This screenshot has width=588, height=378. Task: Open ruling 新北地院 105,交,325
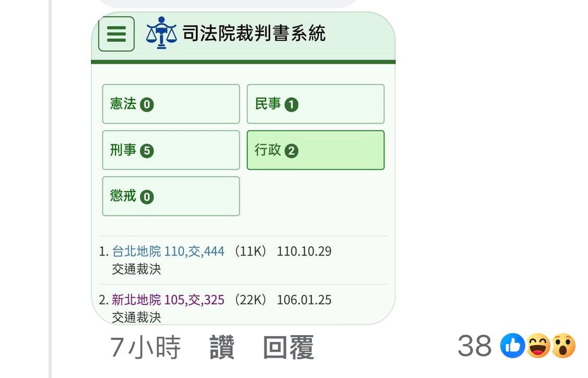pos(168,300)
